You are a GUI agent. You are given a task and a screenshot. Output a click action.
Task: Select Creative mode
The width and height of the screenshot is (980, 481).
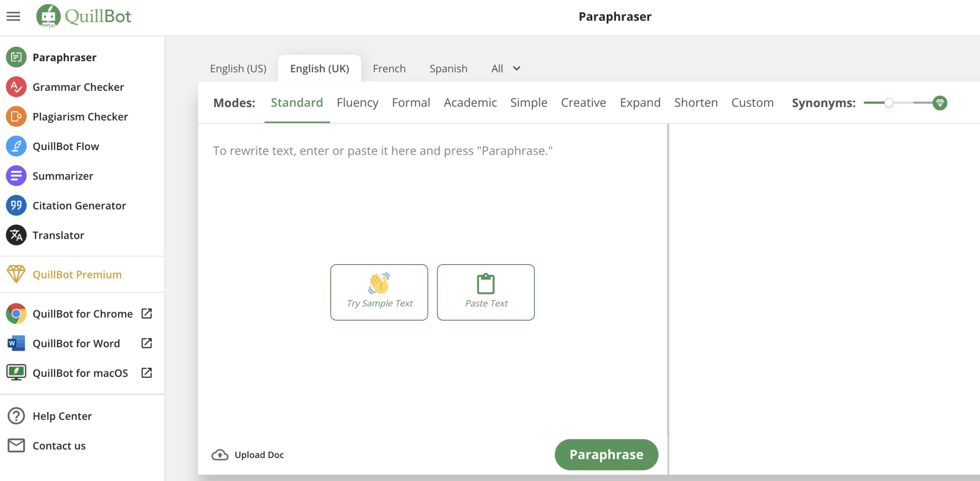pyautogui.click(x=583, y=103)
